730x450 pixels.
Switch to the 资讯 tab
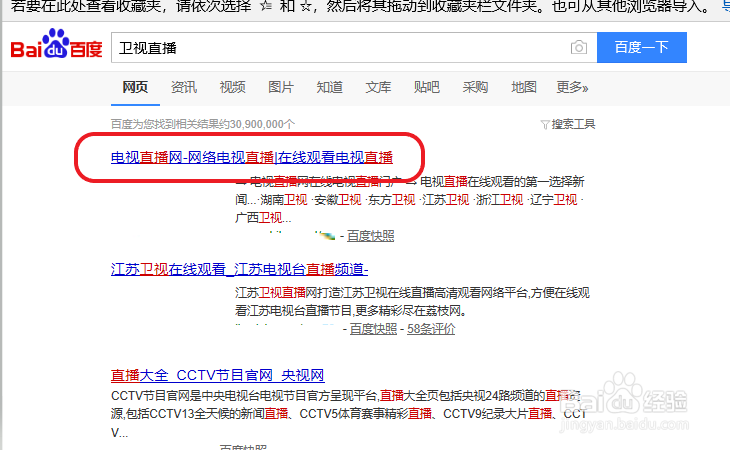pos(184,87)
